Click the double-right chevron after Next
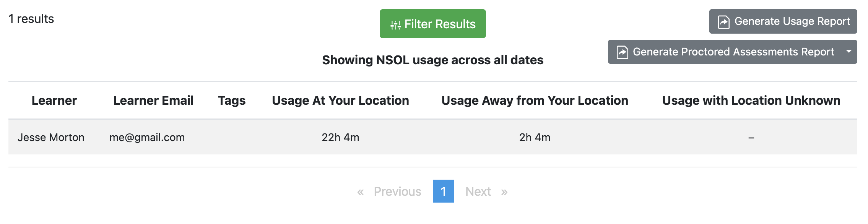Viewport: 868px width, 224px height. (x=504, y=192)
